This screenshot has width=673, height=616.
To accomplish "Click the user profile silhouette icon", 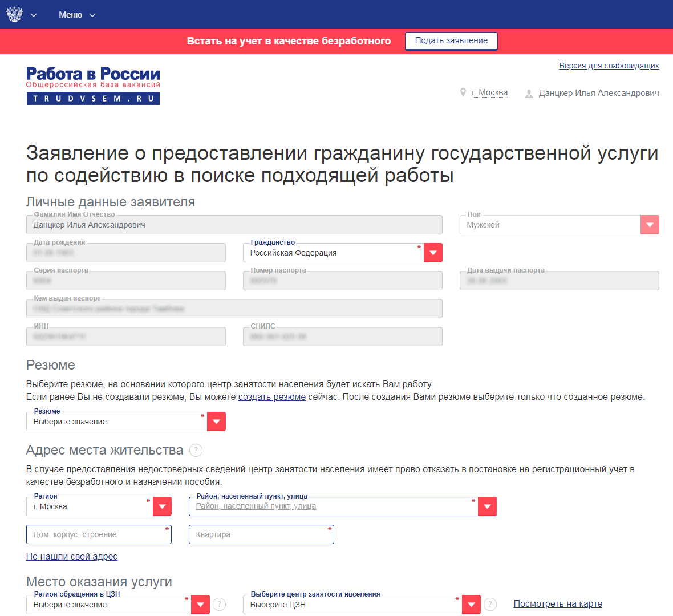I will 529,94.
